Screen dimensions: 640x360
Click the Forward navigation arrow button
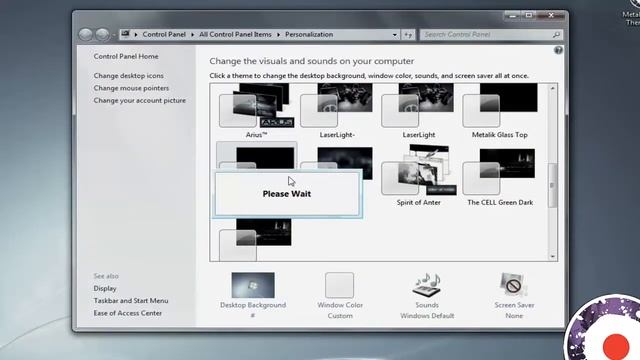pyautogui.click(x=102, y=35)
